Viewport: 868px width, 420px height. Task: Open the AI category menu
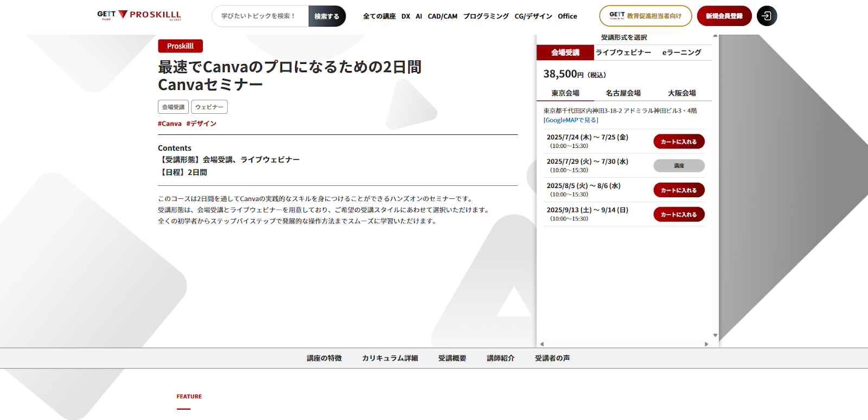coord(419,16)
